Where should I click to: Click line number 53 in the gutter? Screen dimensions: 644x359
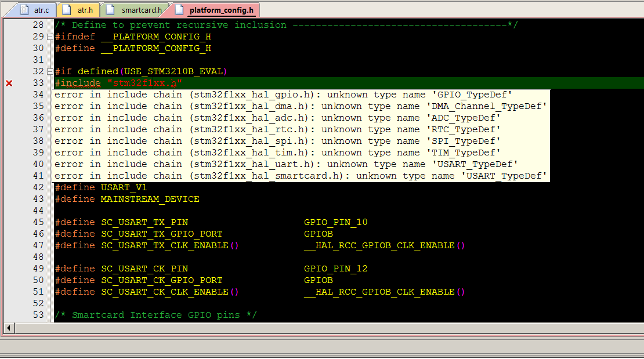[38, 315]
